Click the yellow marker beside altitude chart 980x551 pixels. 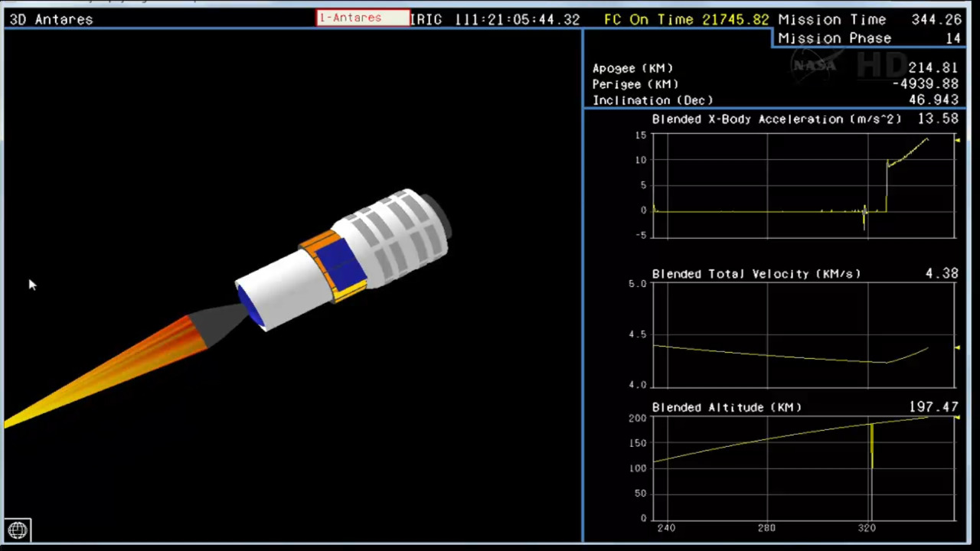point(957,418)
